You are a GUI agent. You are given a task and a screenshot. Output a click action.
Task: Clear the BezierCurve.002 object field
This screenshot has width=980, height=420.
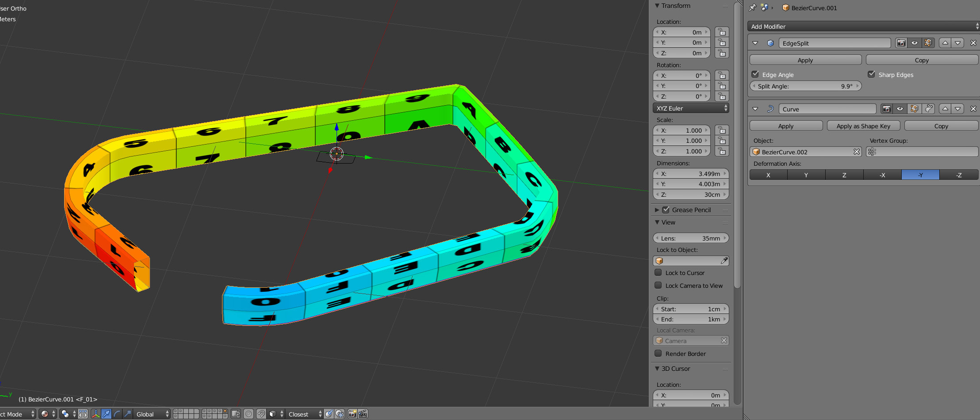(x=857, y=152)
